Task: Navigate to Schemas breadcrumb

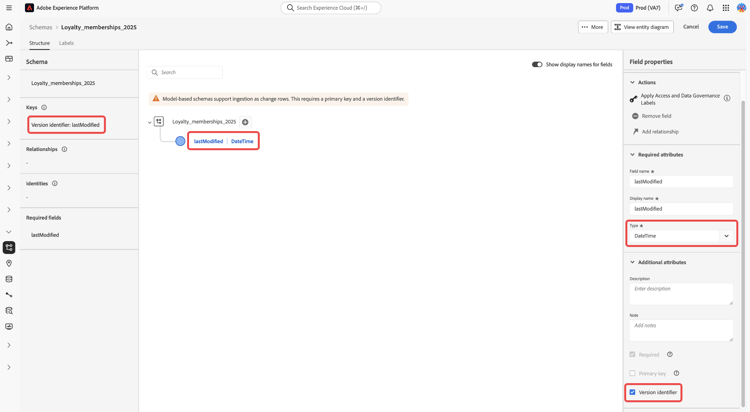Action: pyautogui.click(x=40, y=27)
